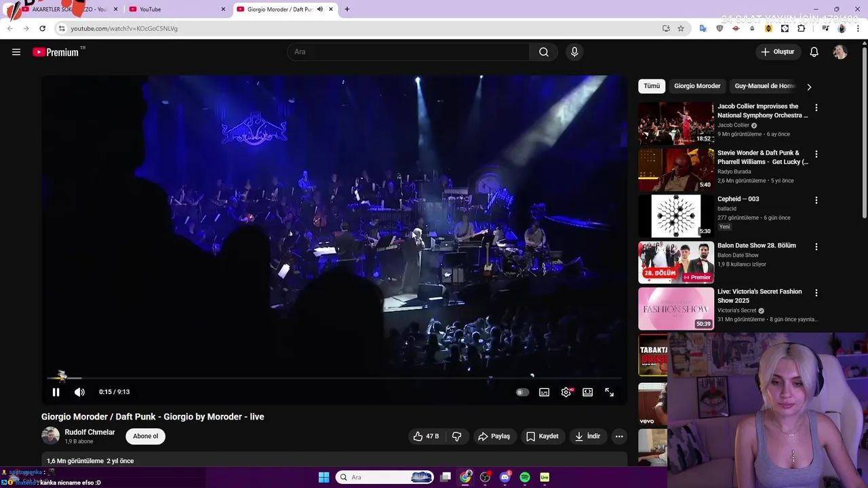
Task: Open player settings gear
Action: (x=566, y=392)
